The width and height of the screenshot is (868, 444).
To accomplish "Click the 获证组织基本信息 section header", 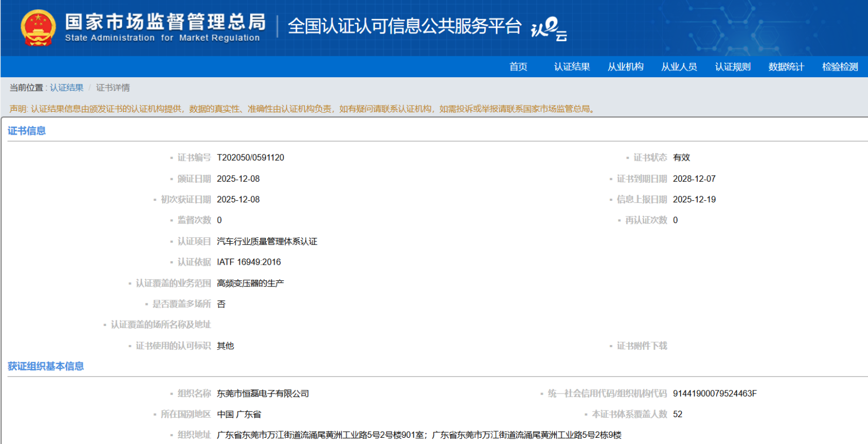I will click(x=46, y=366).
